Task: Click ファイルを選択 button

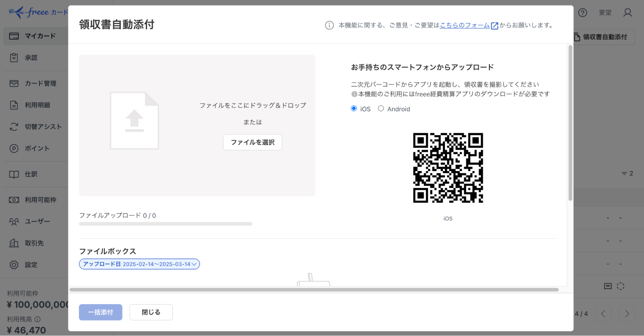Action: pos(253,142)
